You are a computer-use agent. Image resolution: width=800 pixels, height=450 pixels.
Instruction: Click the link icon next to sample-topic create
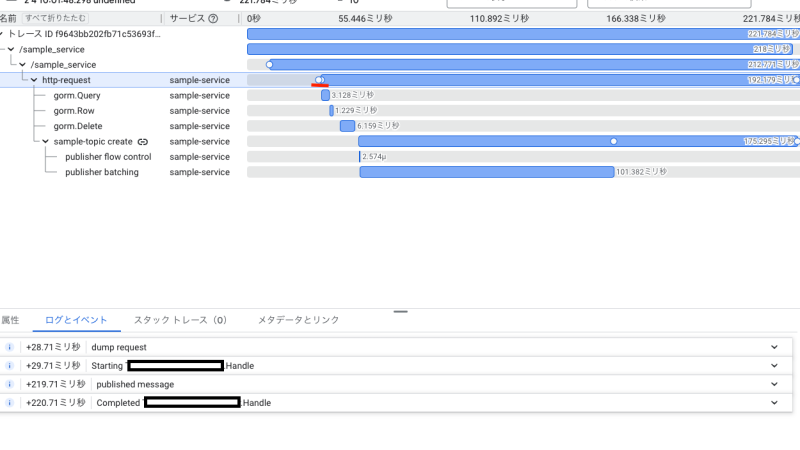[x=143, y=141]
